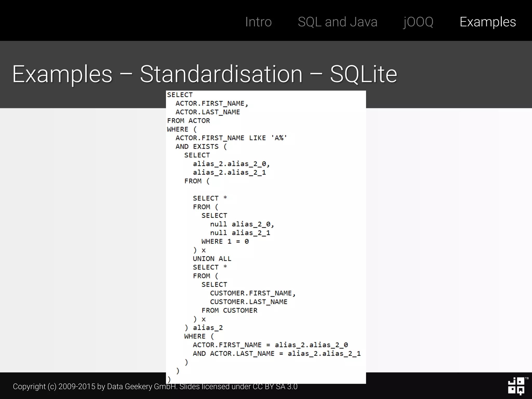The image size is (532, 399).
Task: Click the WHERE 1 = 0 line
Action: 225,242
